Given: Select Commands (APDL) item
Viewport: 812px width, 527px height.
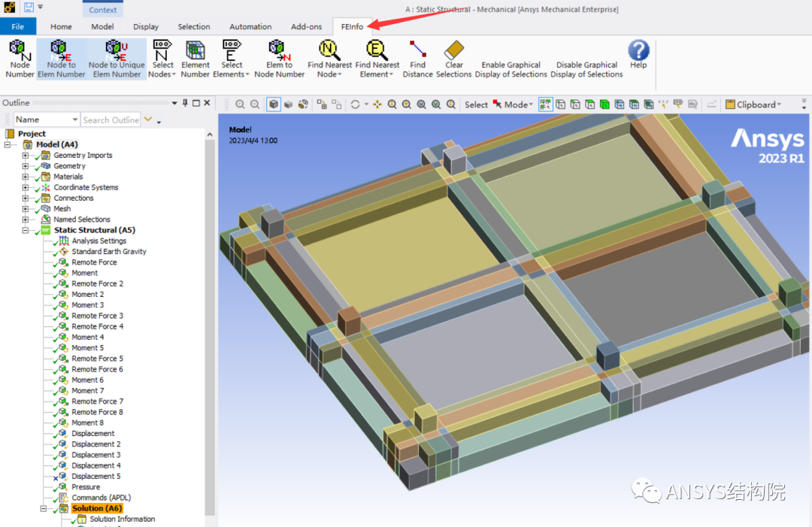Looking at the screenshot, I should click(x=101, y=498).
